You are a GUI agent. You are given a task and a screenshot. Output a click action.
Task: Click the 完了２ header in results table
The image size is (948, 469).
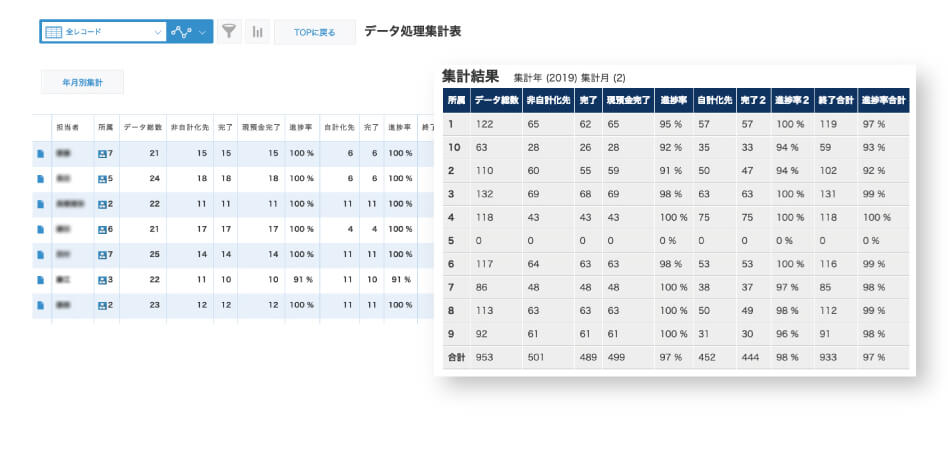tap(753, 100)
